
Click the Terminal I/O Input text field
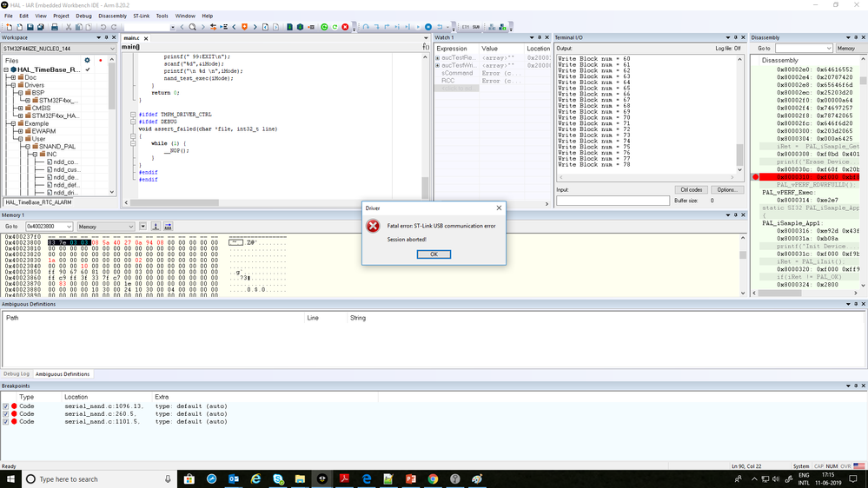[x=613, y=201]
